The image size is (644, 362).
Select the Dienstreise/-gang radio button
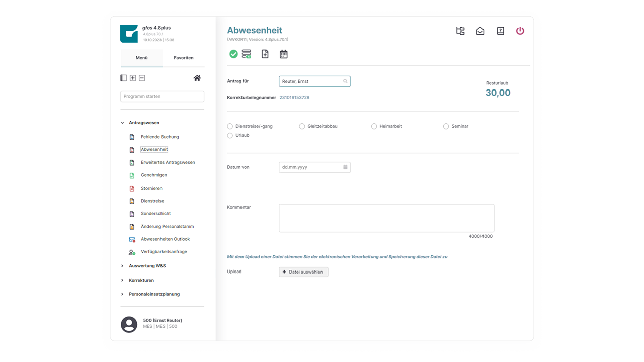[230, 126]
